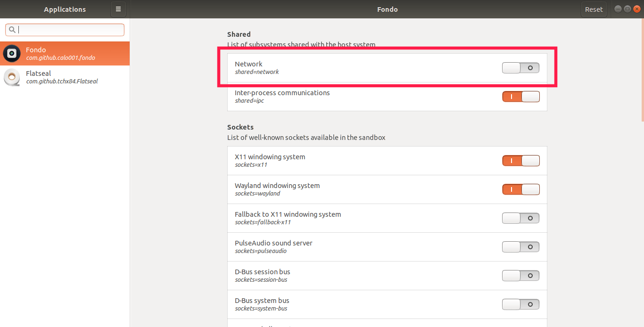
Task: Select Flatseal in applications list
Action: [x=65, y=77]
